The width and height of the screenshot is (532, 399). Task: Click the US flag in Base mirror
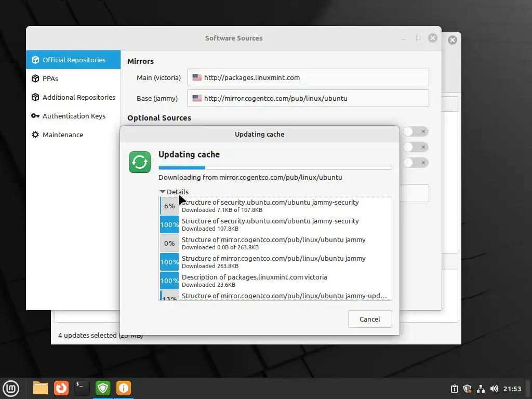[x=197, y=98]
